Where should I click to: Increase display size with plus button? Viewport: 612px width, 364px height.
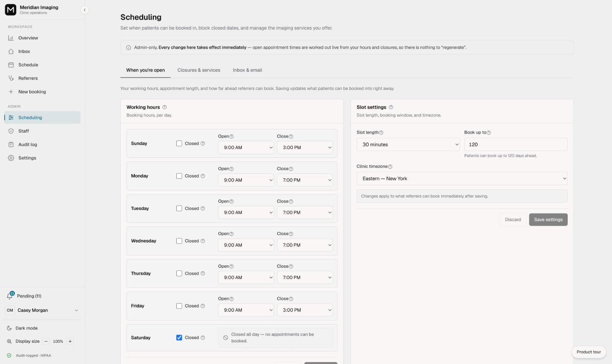tap(70, 341)
